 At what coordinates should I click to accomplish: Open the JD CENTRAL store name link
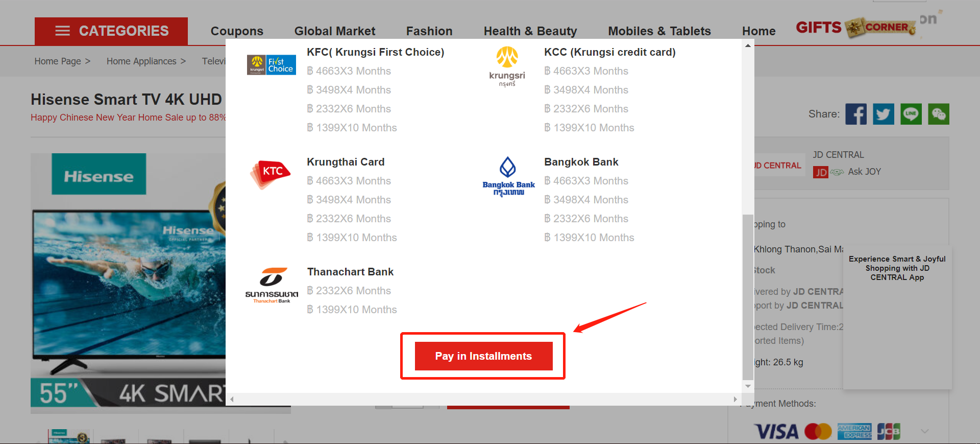tap(838, 155)
